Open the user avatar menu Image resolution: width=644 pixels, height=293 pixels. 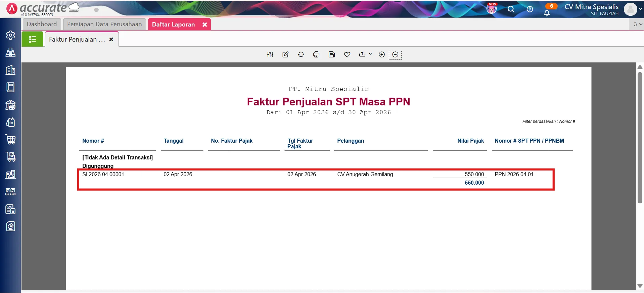[631, 9]
